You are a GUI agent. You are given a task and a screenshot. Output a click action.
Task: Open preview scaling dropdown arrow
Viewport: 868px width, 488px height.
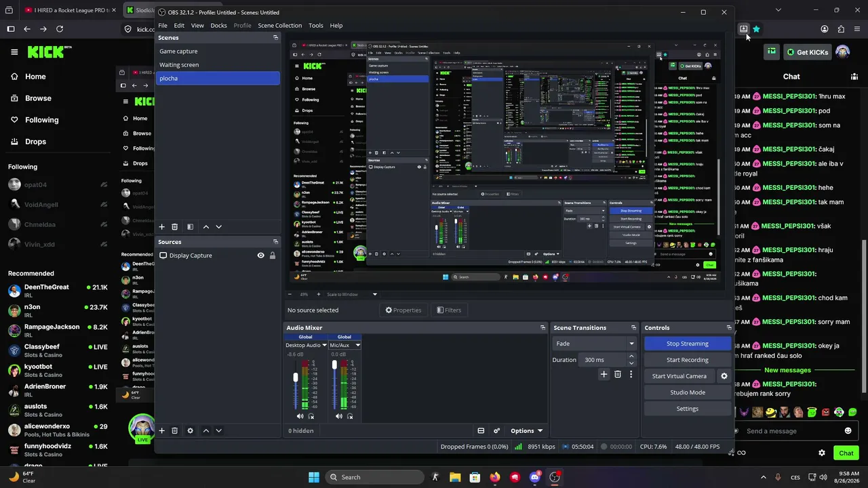pos(374,294)
